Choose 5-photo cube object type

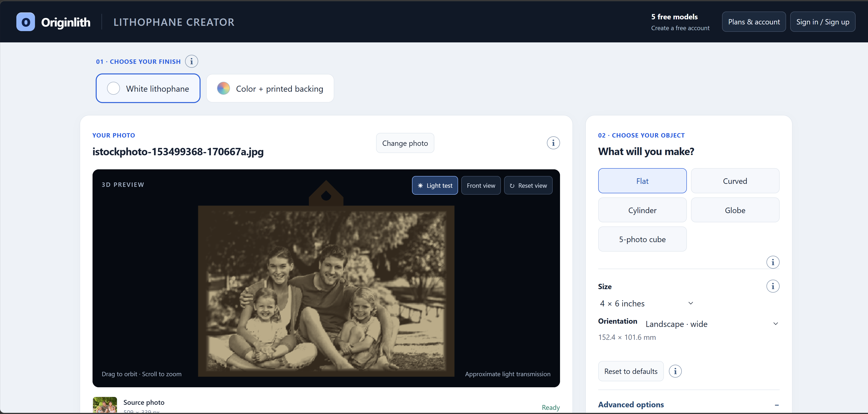coord(642,239)
